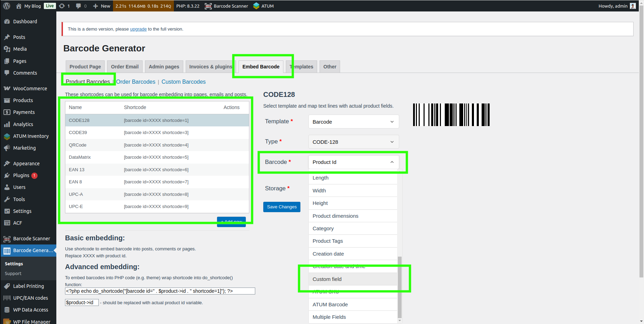Switch to Order Email tab
644x324 pixels.
(x=125, y=67)
